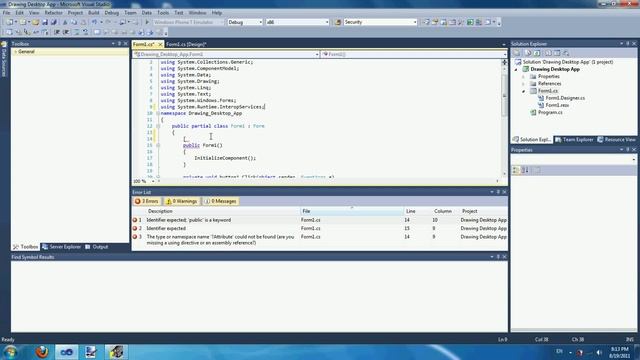Toggle the 0 Messages filter button

click(x=220, y=201)
